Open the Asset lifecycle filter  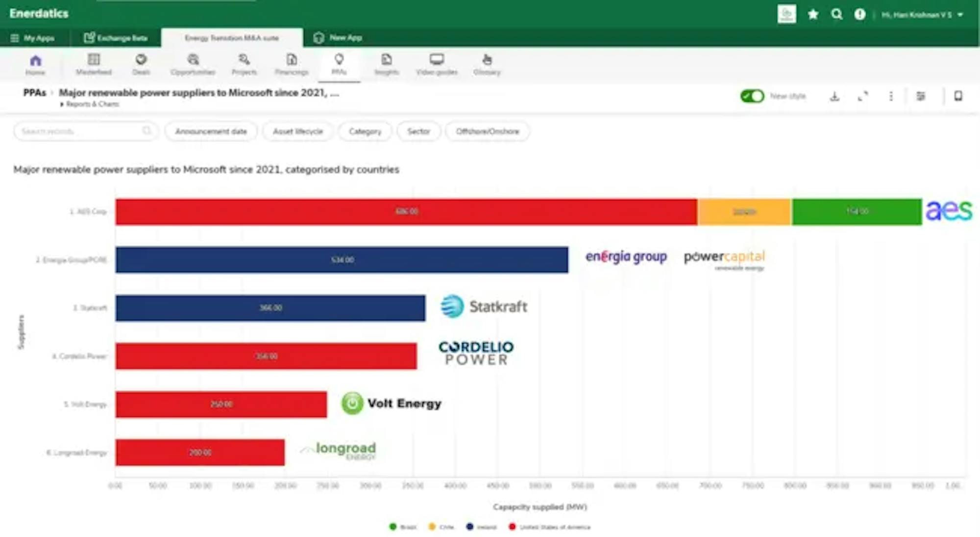pyautogui.click(x=298, y=131)
